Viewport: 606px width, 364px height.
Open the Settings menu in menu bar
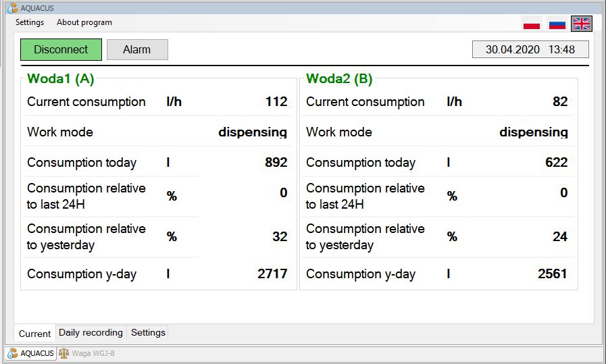pos(30,22)
